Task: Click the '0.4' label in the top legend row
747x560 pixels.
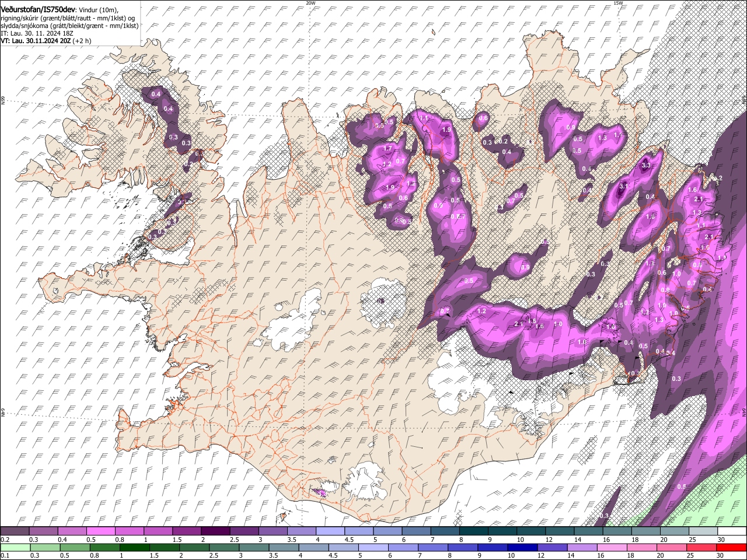Action: [61, 540]
